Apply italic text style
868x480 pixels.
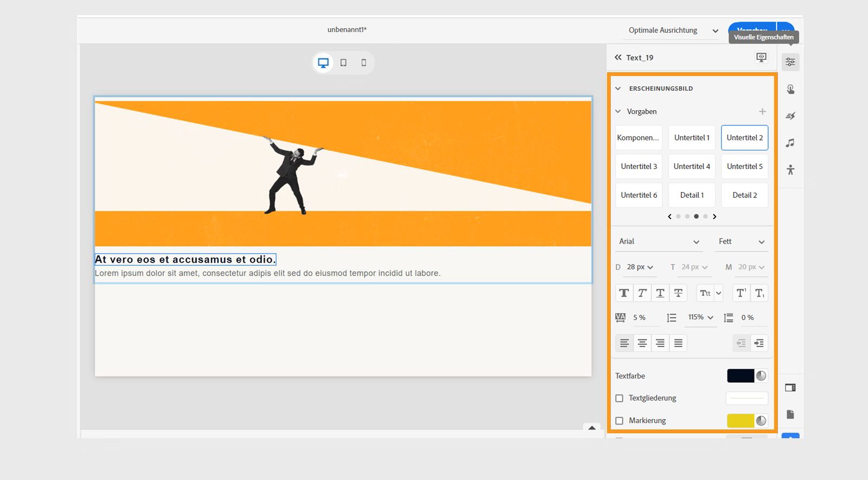click(x=642, y=293)
